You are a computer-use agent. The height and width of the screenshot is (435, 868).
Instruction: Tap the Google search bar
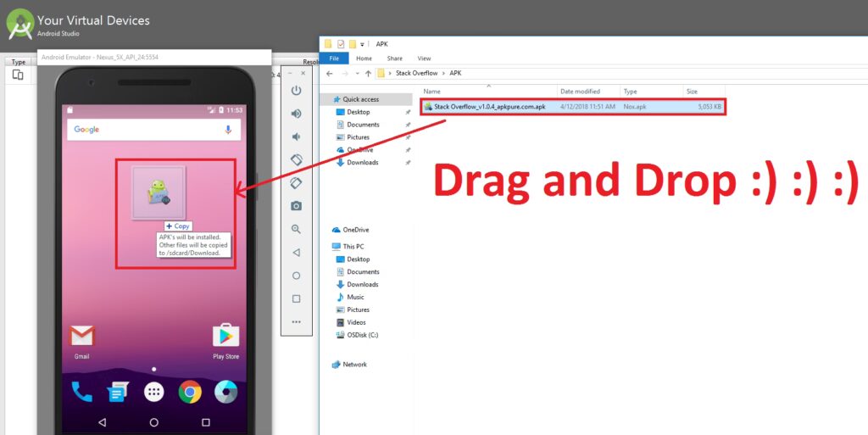tap(144, 130)
